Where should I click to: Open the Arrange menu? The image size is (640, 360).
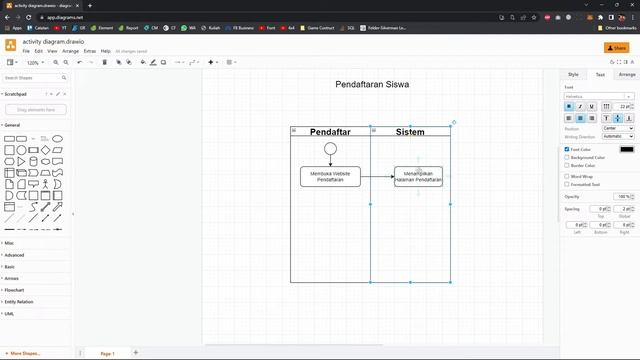[x=70, y=51]
